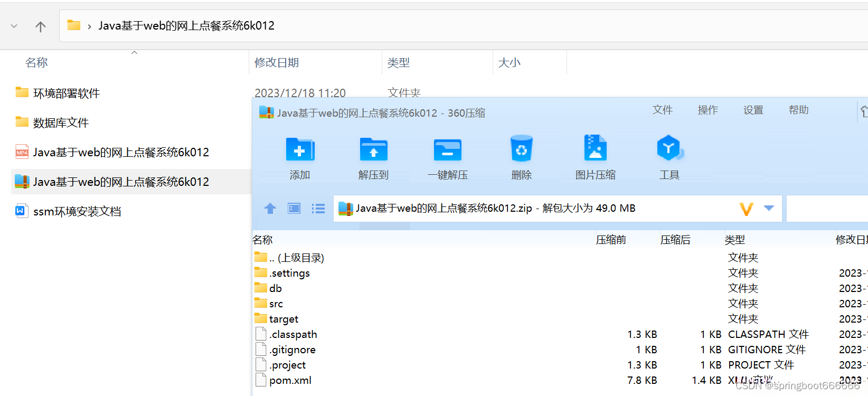Click the archive path field in 360压缩
The image size is (868, 396).
tap(558, 209)
